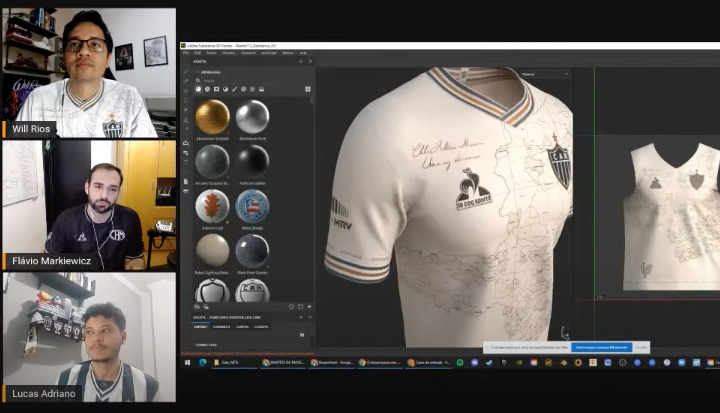Open the Viewport menu
This screenshot has width=720, height=413.
[x=248, y=53]
